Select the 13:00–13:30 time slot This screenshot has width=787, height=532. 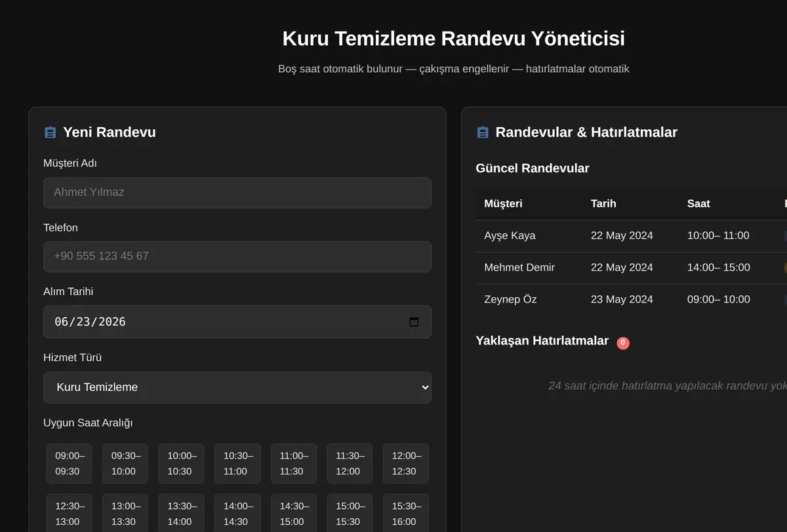[x=125, y=514]
